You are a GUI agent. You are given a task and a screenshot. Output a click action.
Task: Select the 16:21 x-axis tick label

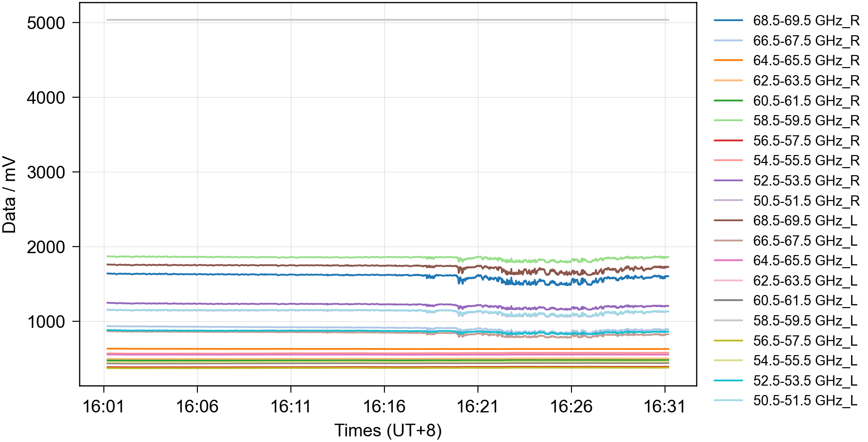click(x=477, y=406)
